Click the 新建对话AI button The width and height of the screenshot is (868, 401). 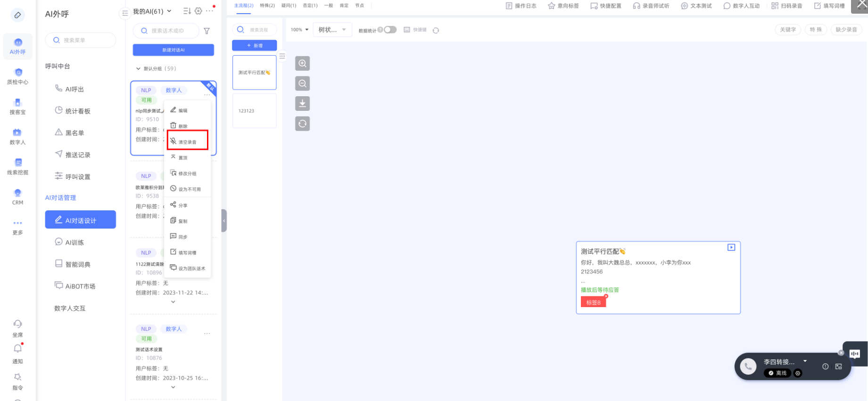point(173,50)
